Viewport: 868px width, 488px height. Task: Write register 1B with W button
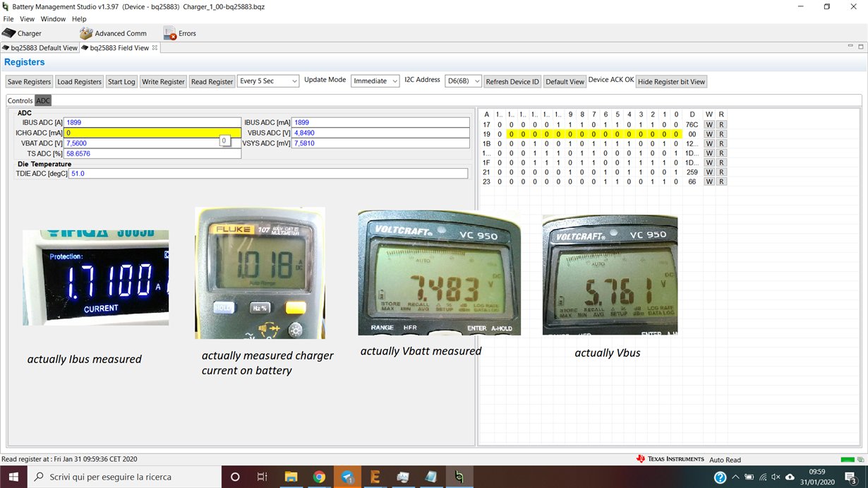709,143
